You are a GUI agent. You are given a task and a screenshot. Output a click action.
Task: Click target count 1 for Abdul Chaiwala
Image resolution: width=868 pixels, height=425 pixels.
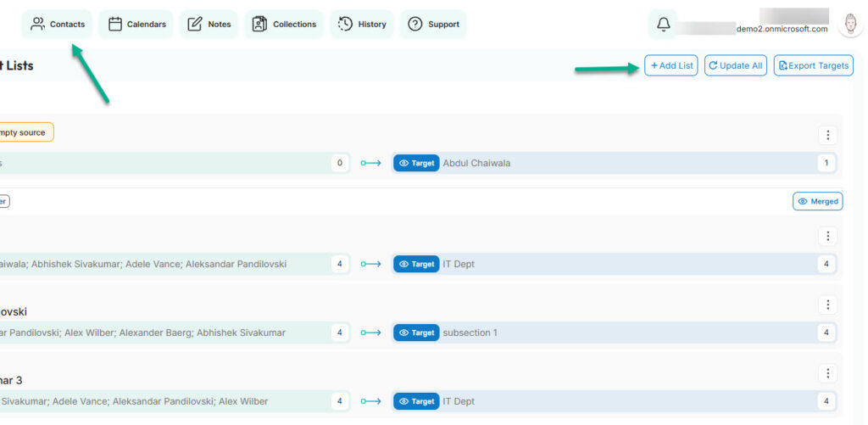(x=826, y=164)
